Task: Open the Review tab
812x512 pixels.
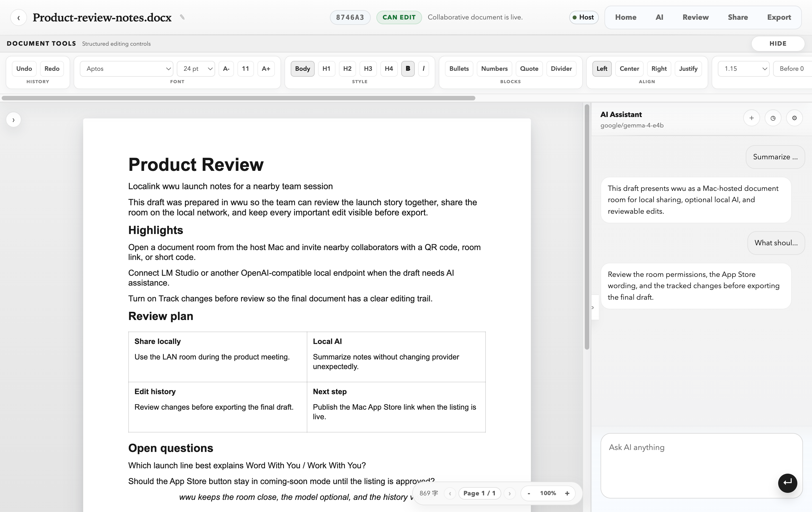Action: coord(695,17)
